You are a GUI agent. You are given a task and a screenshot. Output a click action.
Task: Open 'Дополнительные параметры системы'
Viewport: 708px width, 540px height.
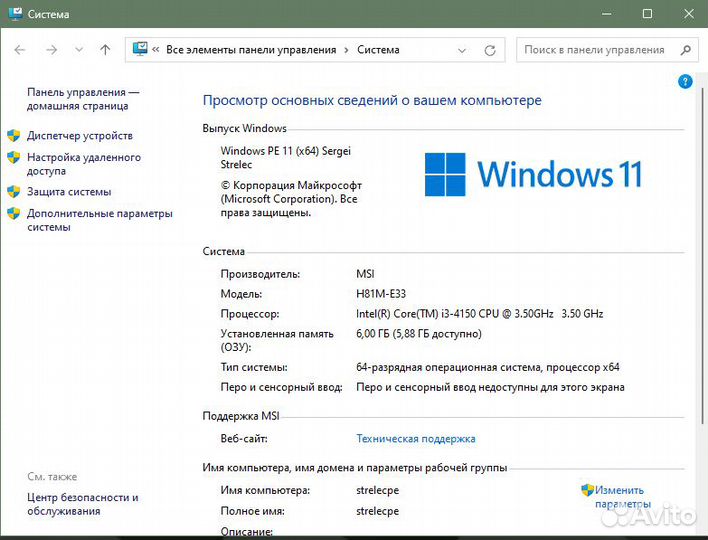(x=100, y=220)
